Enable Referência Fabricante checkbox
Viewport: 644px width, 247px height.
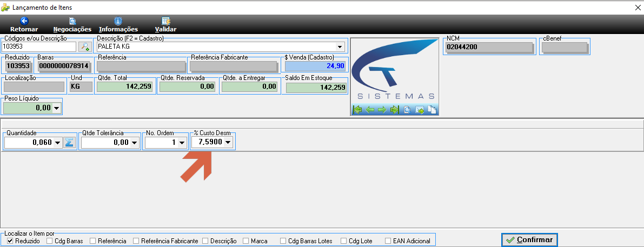click(136, 241)
